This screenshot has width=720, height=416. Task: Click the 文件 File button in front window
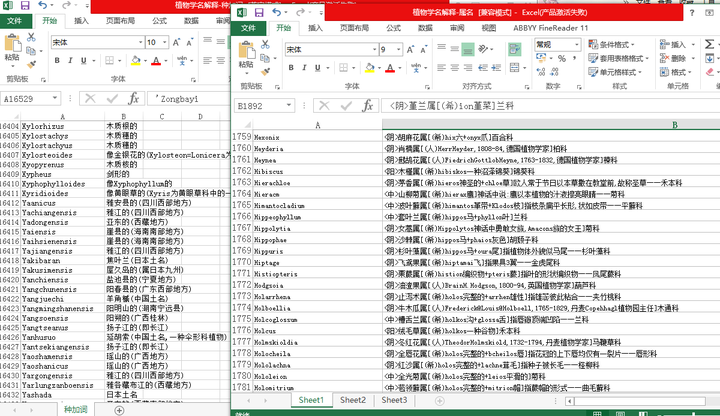[248, 28]
